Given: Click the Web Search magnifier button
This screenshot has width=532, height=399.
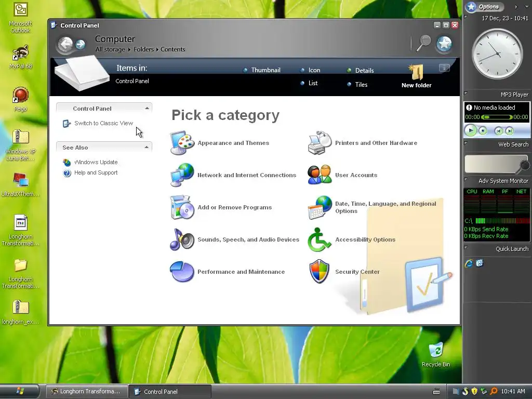Looking at the screenshot, I should tap(524, 166).
